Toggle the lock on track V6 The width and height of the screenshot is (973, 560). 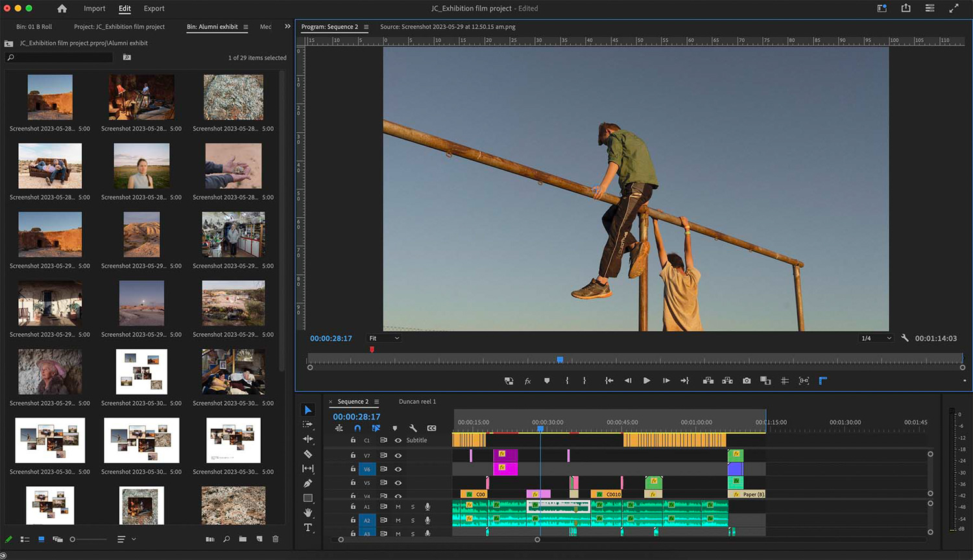coord(353,469)
